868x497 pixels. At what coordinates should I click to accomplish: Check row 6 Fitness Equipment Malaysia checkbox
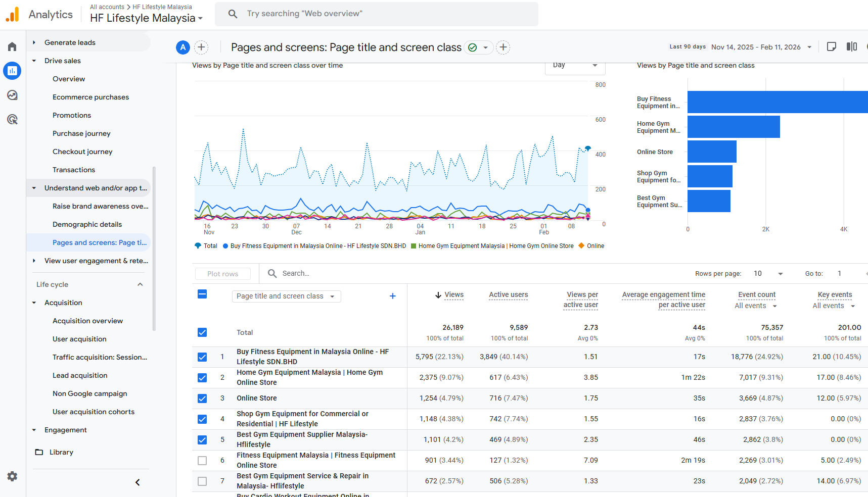pyautogui.click(x=202, y=461)
